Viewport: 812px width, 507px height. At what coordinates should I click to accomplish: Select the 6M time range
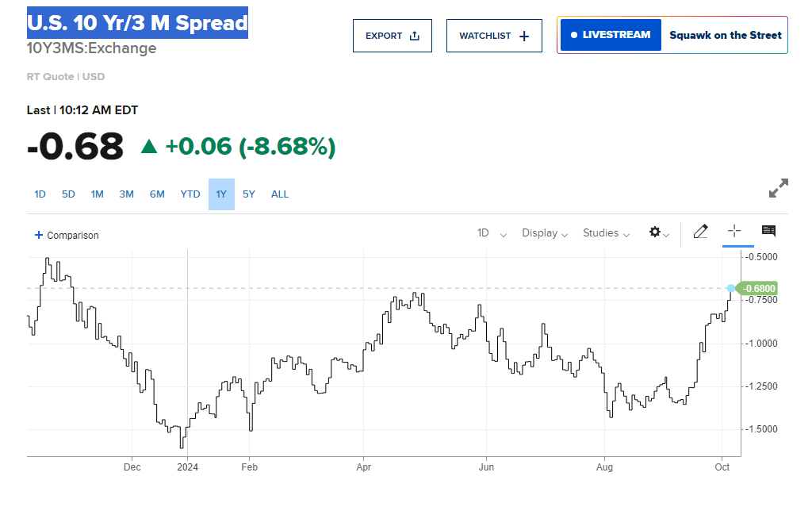pyautogui.click(x=157, y=194)
